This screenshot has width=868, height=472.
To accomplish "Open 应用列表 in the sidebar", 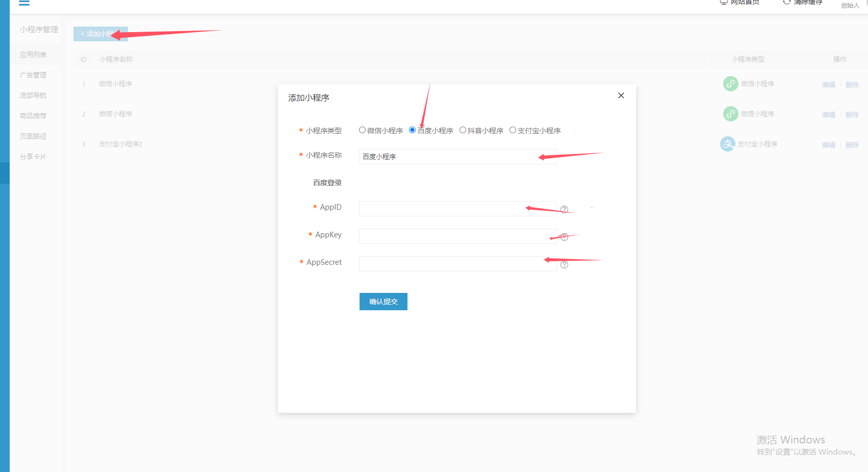I will 33,55.
